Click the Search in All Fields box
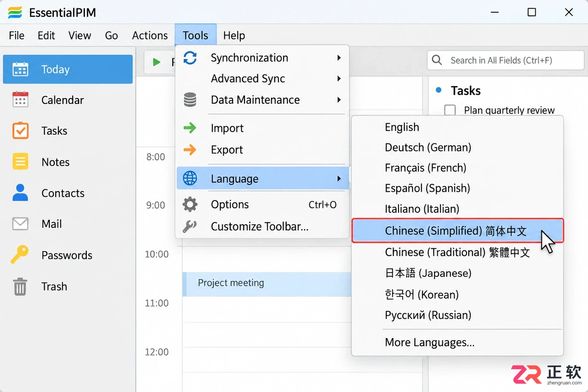The width and height of the screenshot is (588, 392). click(506, 60)
